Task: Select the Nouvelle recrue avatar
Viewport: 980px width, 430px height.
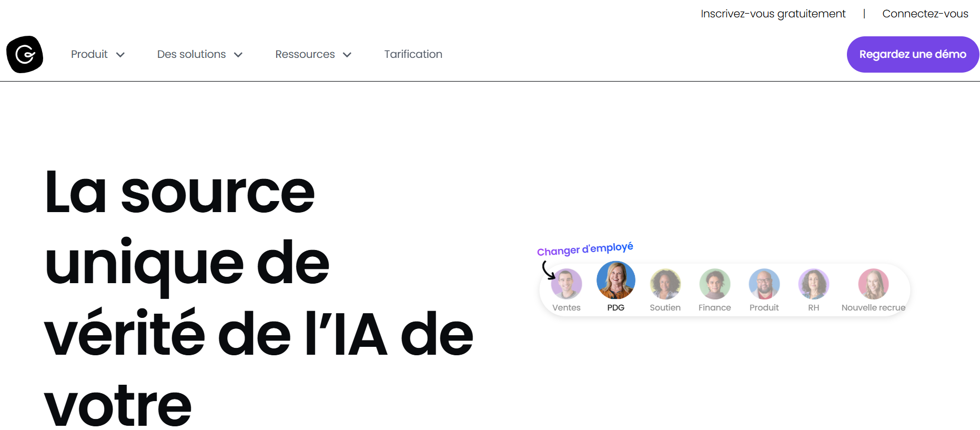Action: (873, 284)
